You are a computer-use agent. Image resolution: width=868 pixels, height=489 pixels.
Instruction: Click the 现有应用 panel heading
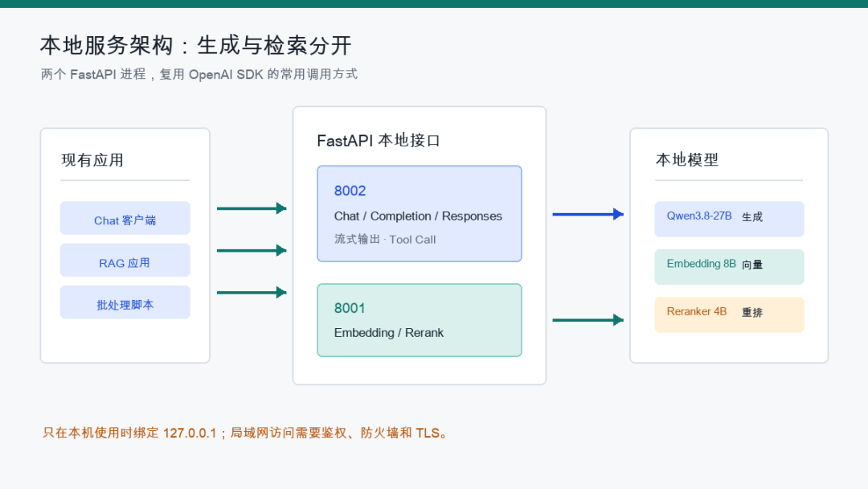point(92,160)
